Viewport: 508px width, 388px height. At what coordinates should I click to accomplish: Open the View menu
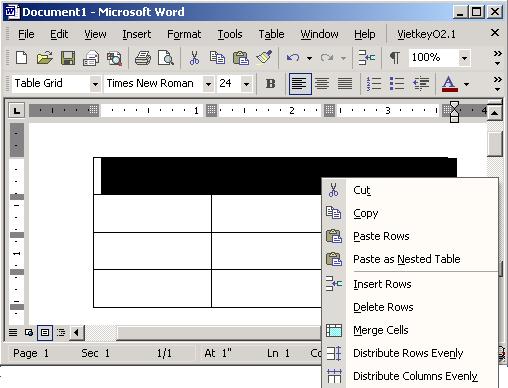click(95, 34)
